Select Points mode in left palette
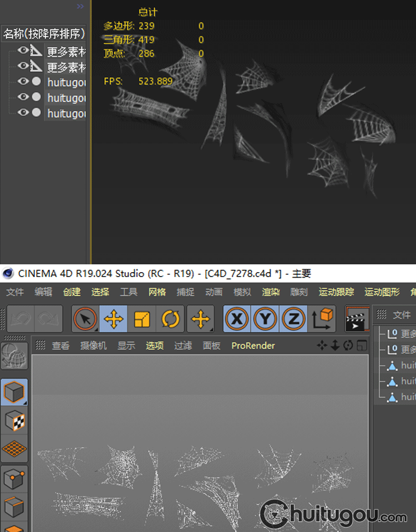Viewport: 416px width, 532px height. point(14,478)
